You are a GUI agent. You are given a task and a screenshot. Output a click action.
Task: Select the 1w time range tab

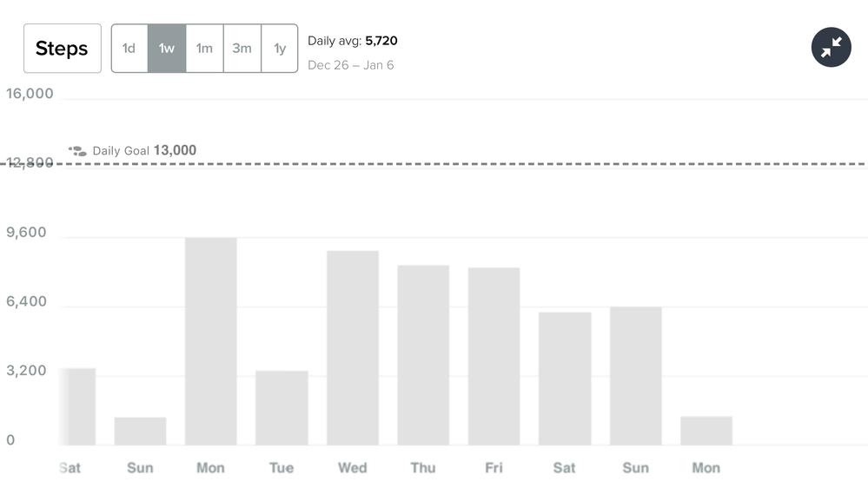click(167, 49)
